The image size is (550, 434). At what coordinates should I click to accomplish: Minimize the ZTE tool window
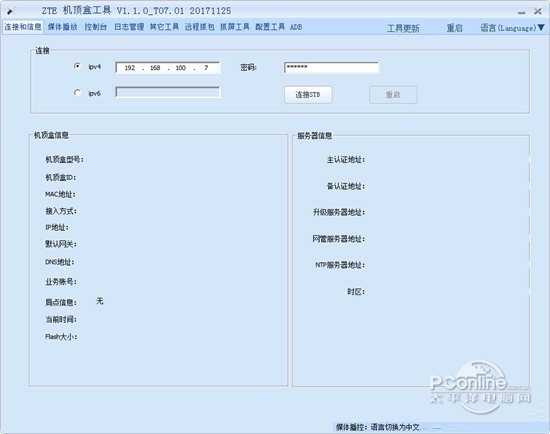point(522,12)
